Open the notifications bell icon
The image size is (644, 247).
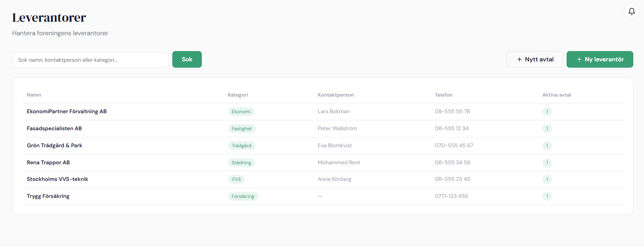click(631, 11)
